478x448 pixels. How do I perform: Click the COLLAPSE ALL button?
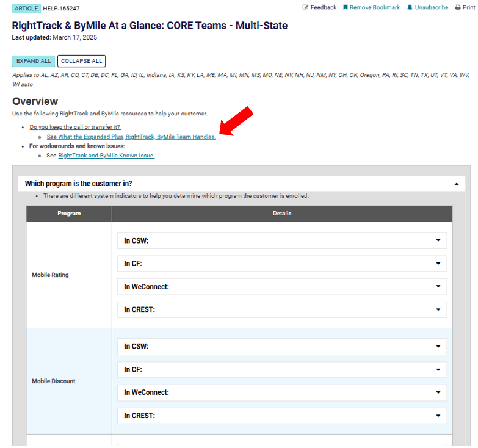coord(81,61)
